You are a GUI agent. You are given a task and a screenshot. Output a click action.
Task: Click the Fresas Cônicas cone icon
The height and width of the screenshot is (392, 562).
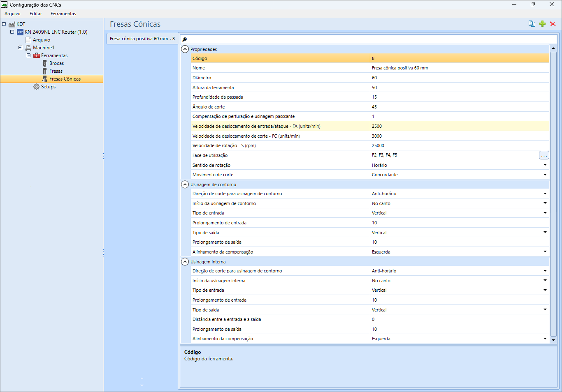(45, 79)
